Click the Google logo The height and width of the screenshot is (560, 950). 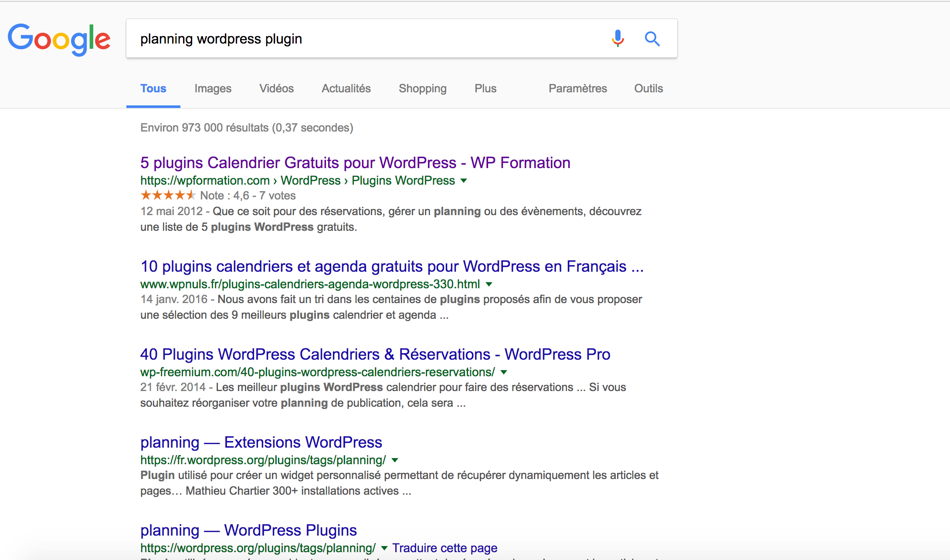[59, 39]
